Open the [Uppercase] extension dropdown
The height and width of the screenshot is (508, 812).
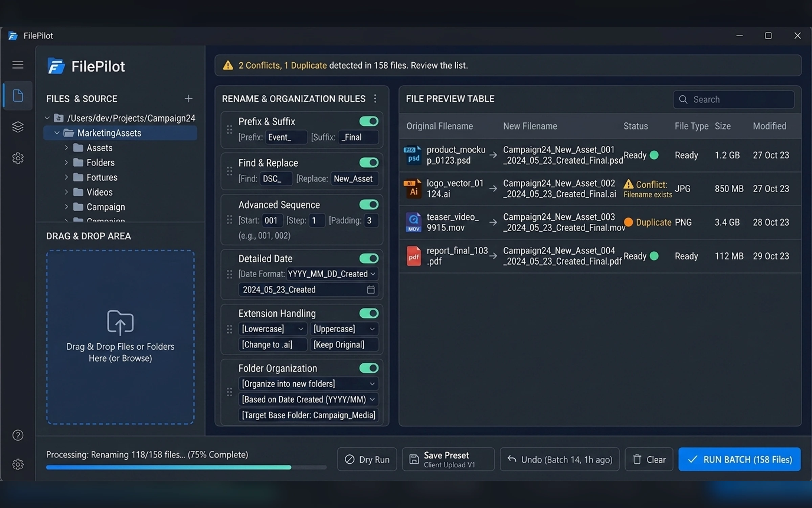pyautogui.click(x=344, y=329)
